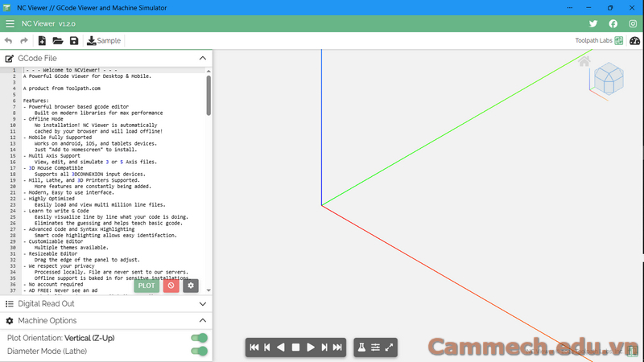This screenshot has width=644, height=362.
Task: Click the Digital Read Out list icon
Action: [x=9, y=304]
